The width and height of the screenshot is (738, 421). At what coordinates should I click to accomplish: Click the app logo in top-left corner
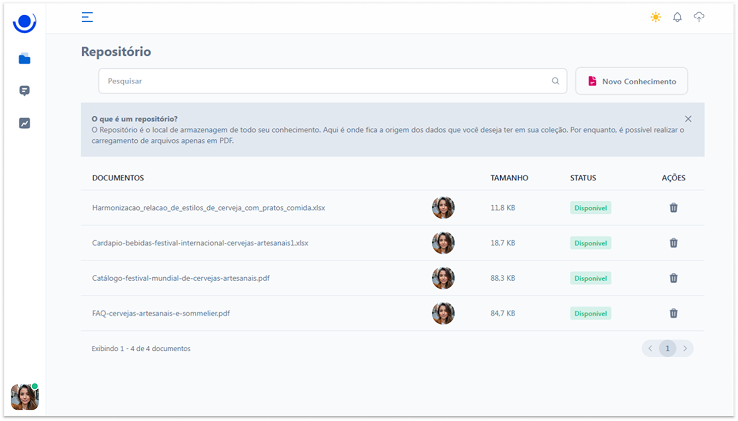click(x=24, y=20)
